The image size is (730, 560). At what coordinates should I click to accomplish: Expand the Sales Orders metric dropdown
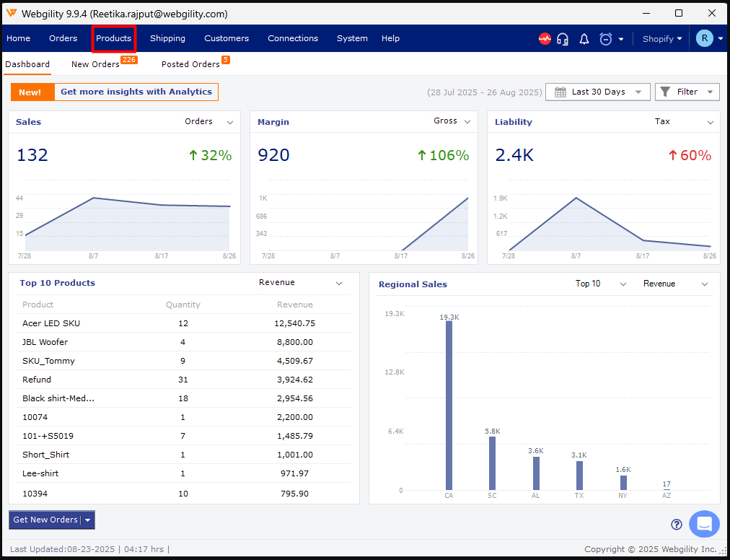pos(209,122)
